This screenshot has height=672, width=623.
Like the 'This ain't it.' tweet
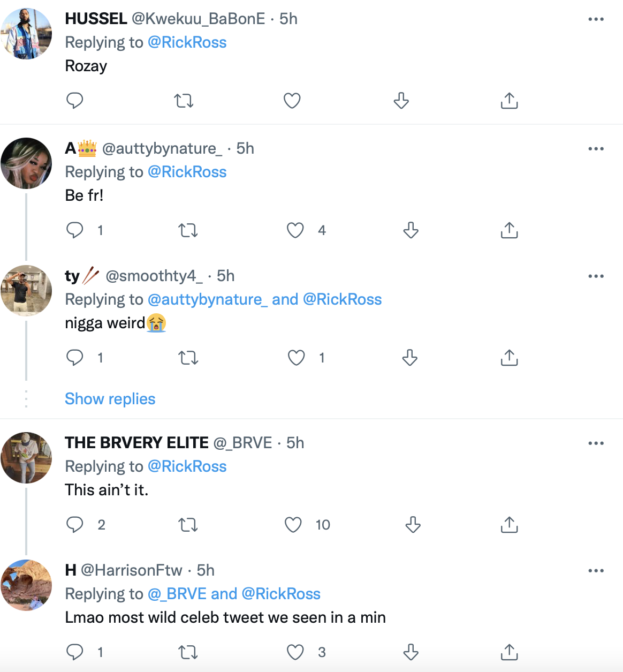click(293, 525)
